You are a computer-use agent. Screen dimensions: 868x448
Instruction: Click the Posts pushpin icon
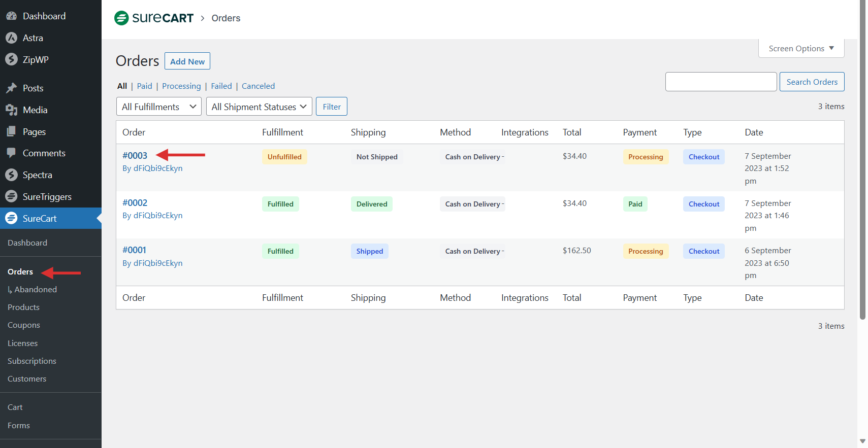pyautogui.click(x=11, y=88)
